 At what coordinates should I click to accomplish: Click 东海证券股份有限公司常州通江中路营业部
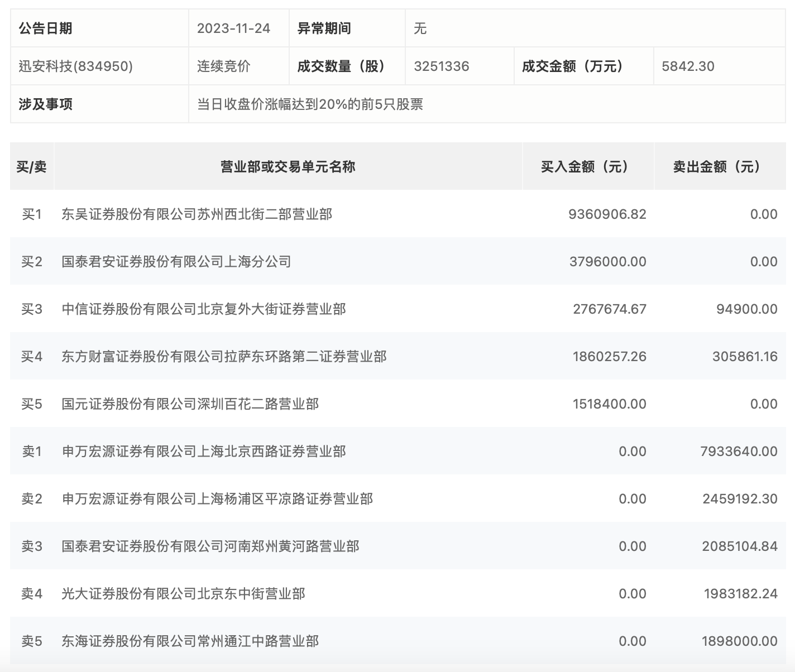[190, 641]
